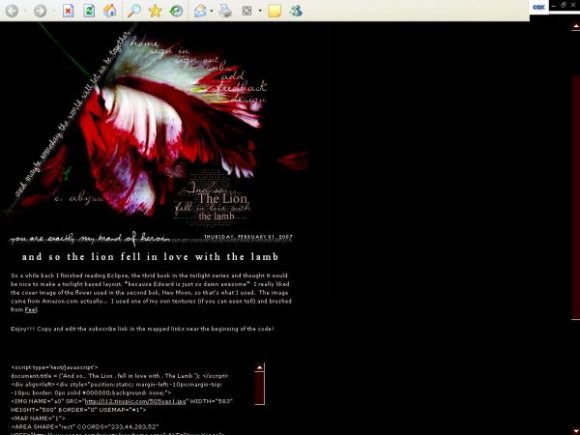Open the Forward button history dropdown

pyautogui.click(x=53, y=11)
